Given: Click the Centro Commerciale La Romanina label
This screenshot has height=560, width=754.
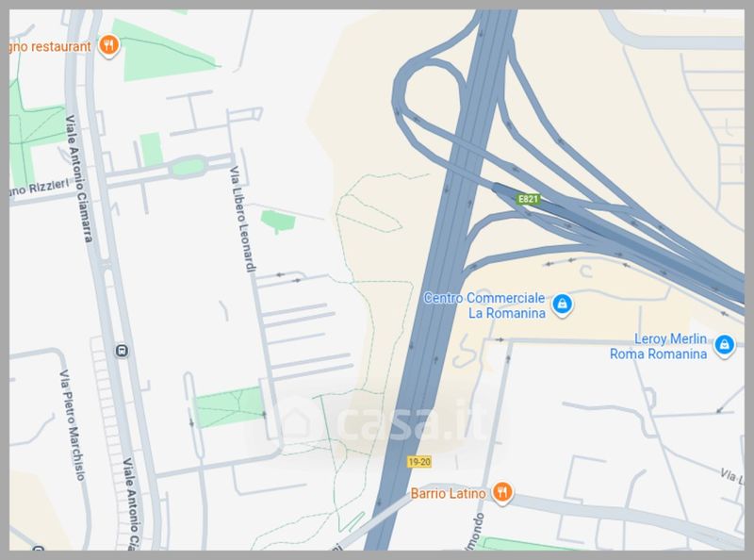Looking at the screenshot, I should click(x=484, y=305).
